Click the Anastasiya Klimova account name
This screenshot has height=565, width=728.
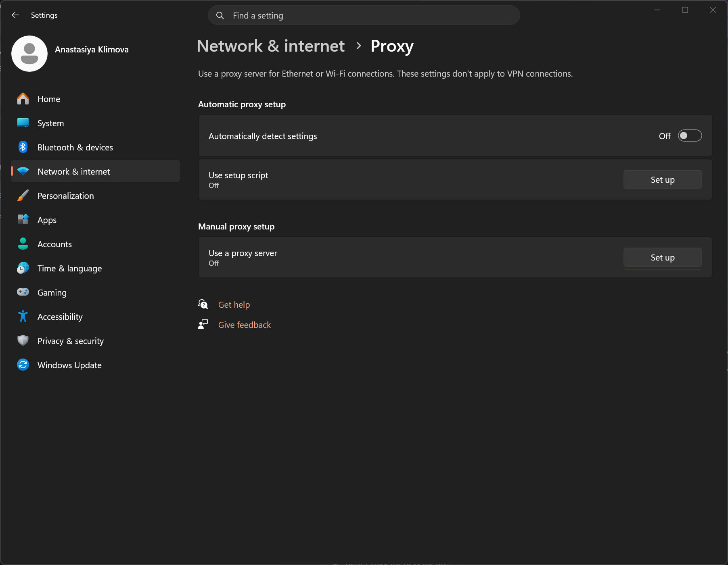coord(92,50)
